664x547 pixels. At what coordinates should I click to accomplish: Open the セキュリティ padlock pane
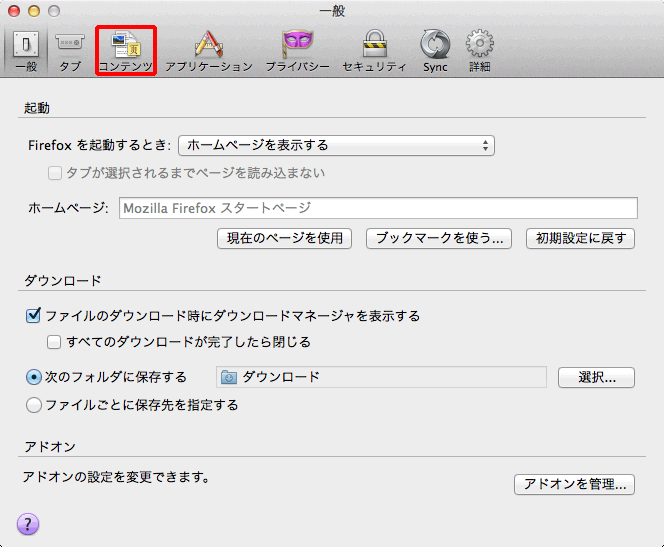[x=374, y=51]
